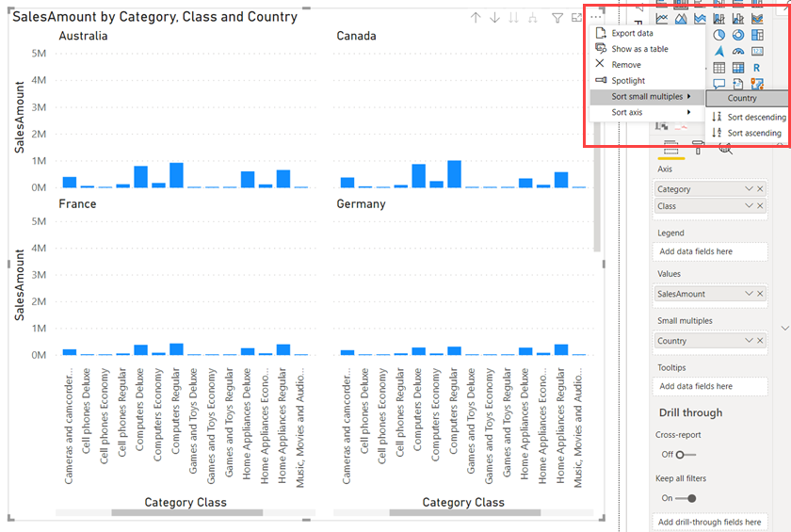The height and width of the screenshot is (532, 791).
Task: Select the matrix visual icon
Action: pos(738,68)
